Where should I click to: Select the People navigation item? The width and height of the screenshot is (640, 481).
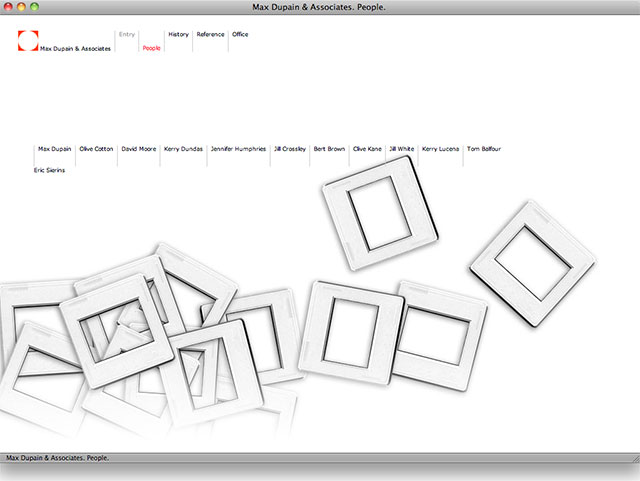151,48
